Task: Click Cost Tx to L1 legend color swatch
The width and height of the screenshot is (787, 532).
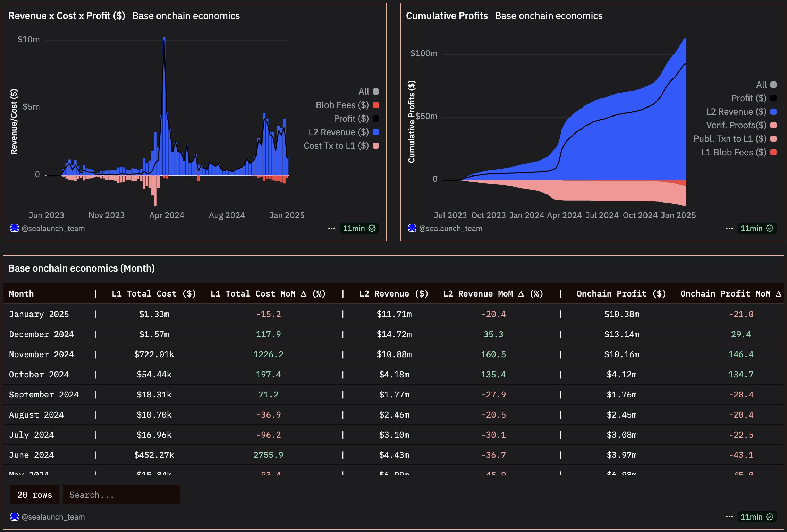Action: (x=376, y=146)
